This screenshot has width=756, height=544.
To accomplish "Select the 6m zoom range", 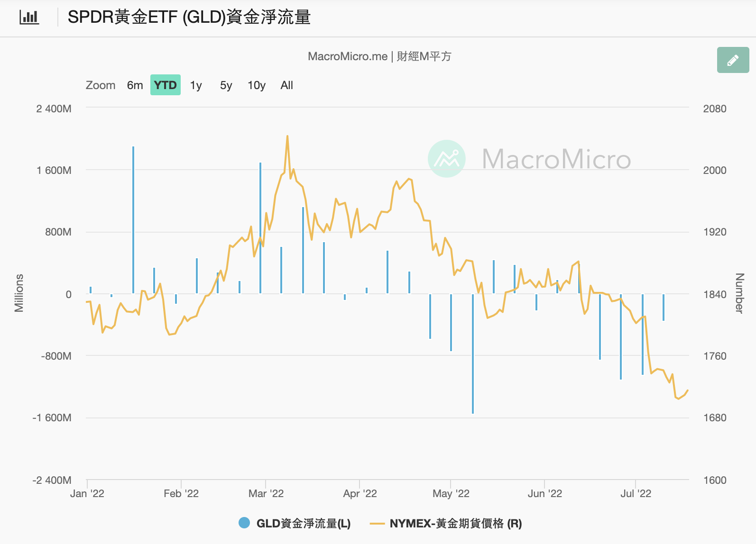I will click(135, 85).
